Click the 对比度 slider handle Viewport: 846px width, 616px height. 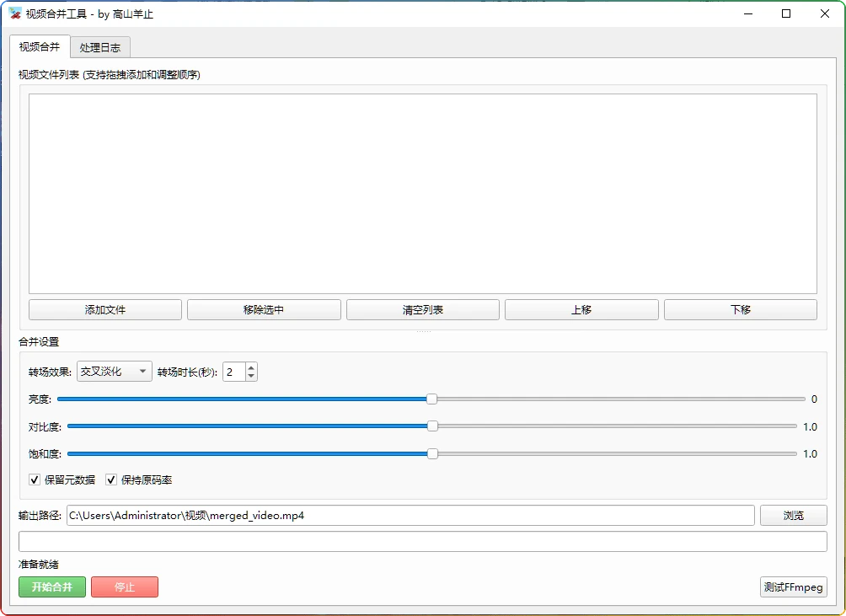click(x=432, y=426)
